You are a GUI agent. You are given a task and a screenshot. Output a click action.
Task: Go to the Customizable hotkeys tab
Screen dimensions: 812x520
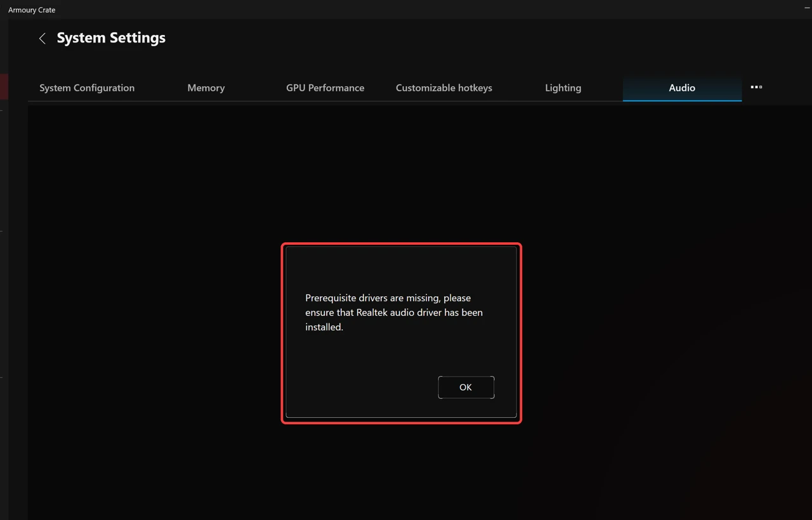(444, 88)
